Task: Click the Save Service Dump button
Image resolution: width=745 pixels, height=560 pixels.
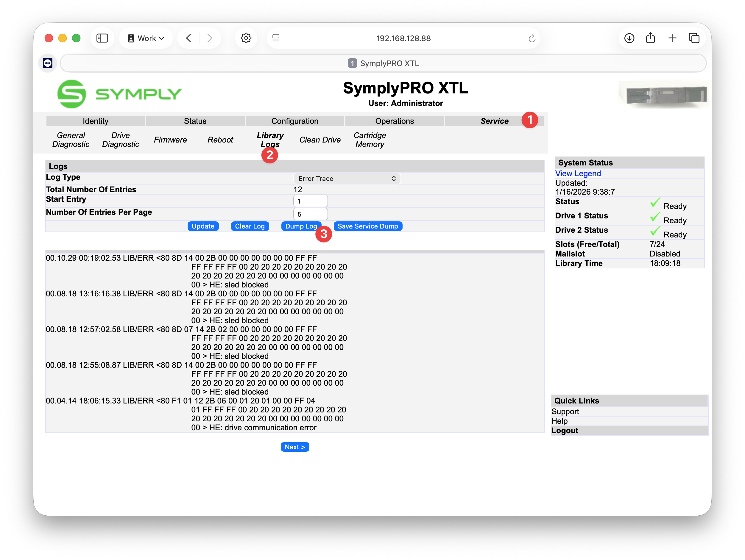Action: click(x=368, y=226)
